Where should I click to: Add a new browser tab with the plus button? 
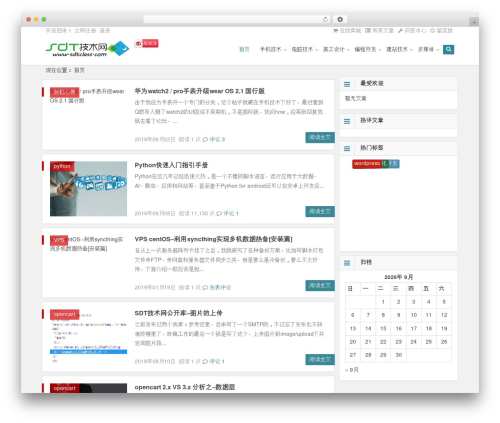474,22
